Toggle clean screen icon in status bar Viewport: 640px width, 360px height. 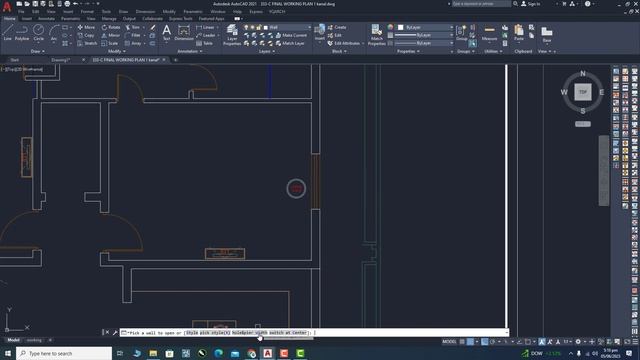(627, 342)
